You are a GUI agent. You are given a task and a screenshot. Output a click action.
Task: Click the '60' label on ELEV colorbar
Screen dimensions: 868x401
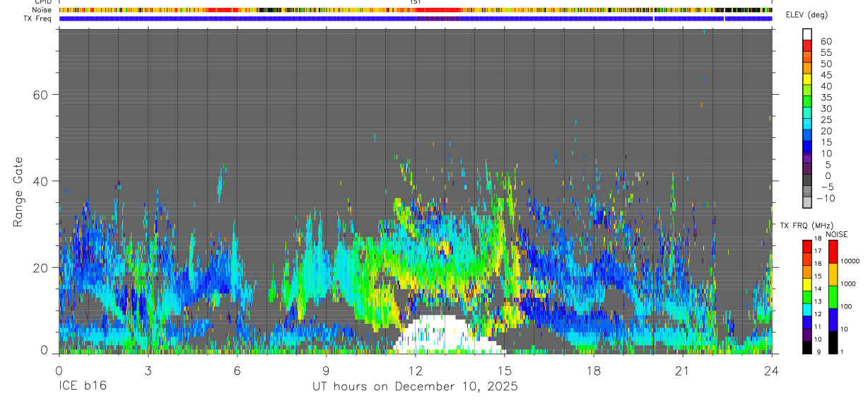click(826, 42)
